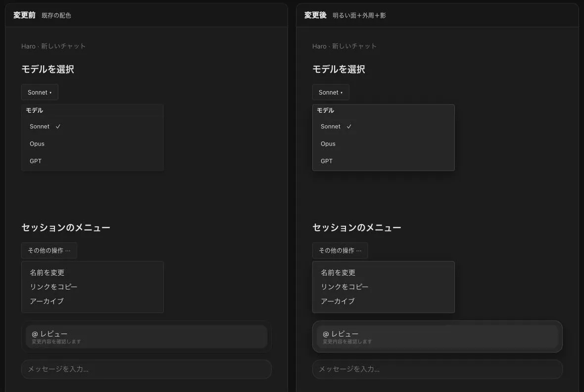Click the モデル list header in 変更後
The width and height of the screenshot is (584, 392).
[325, 110]
